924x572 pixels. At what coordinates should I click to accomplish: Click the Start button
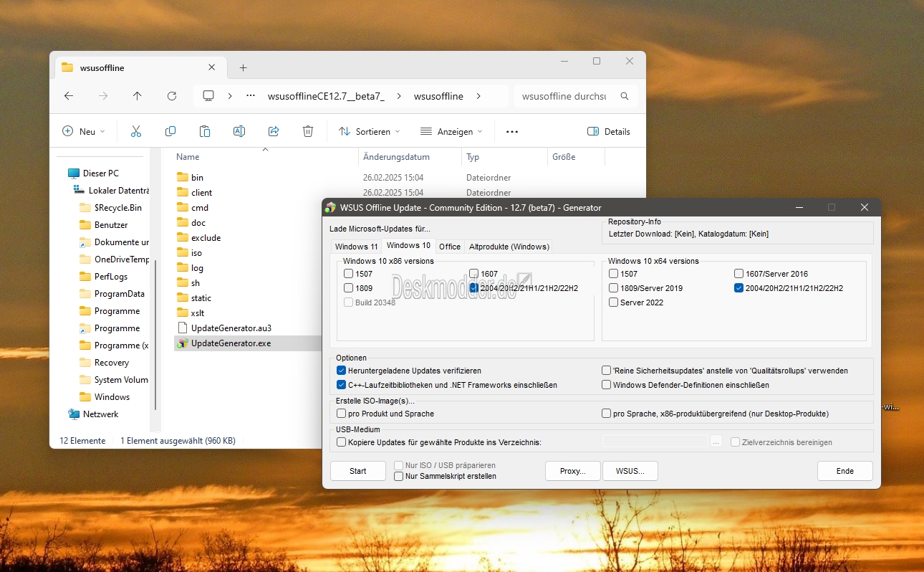tap(358, 471)
